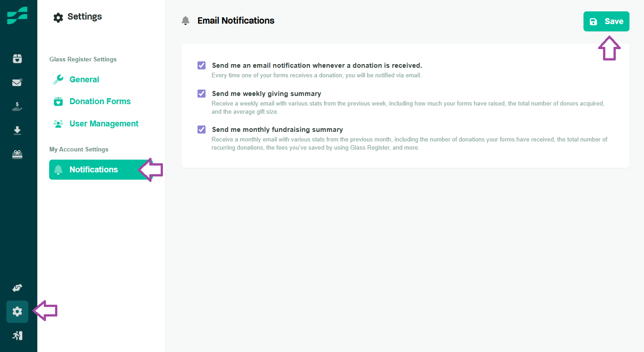
Task: Click the Glass Register logo icon
Action: click(17, 15)
